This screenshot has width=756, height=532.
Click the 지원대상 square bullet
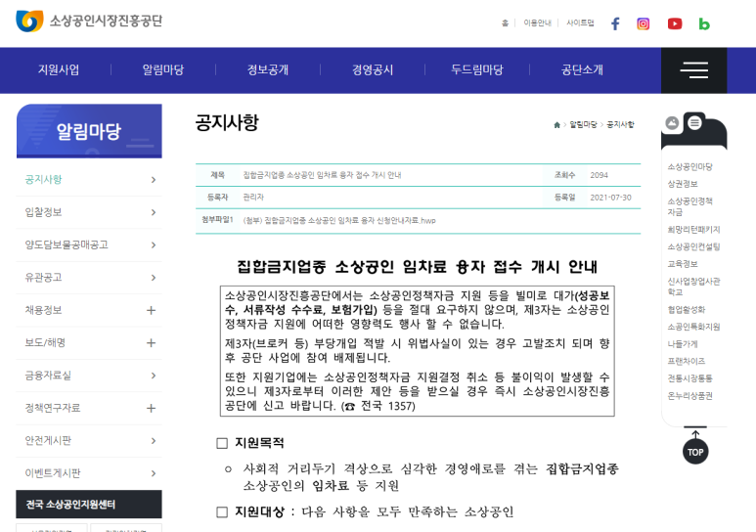222,512
